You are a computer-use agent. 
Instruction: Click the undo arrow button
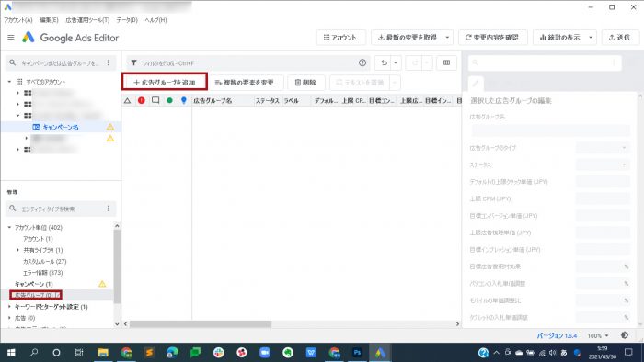[x=384, y=62]
